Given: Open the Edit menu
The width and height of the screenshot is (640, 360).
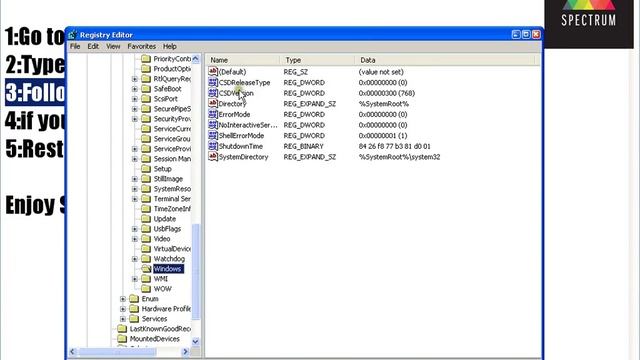Looking at the screenshot, I should click(x=93, y=47).
